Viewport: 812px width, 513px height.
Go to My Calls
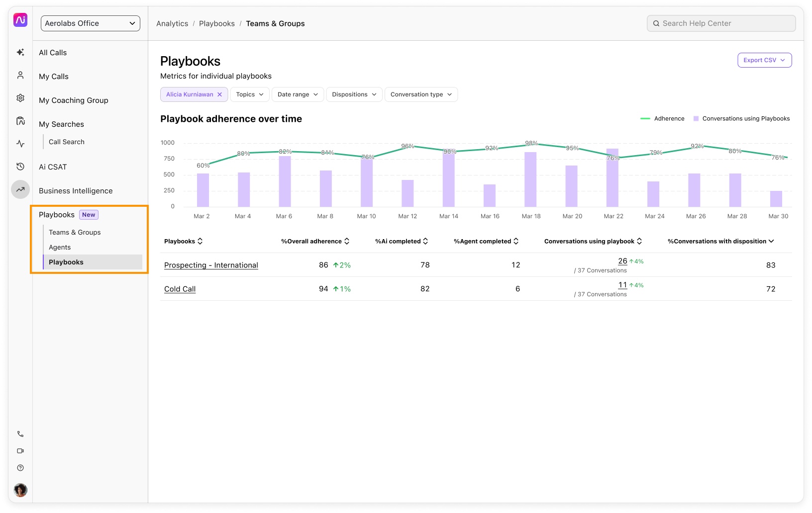54,77
